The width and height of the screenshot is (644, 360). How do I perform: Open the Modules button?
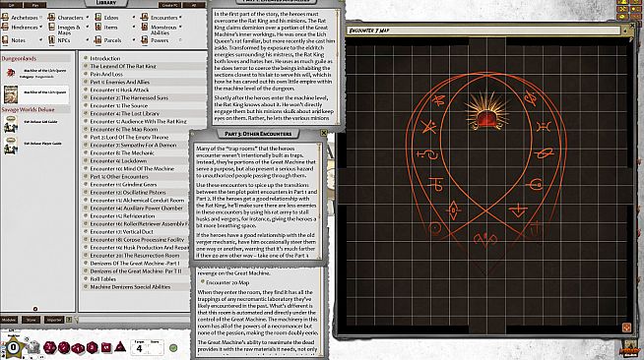point(9,320)
